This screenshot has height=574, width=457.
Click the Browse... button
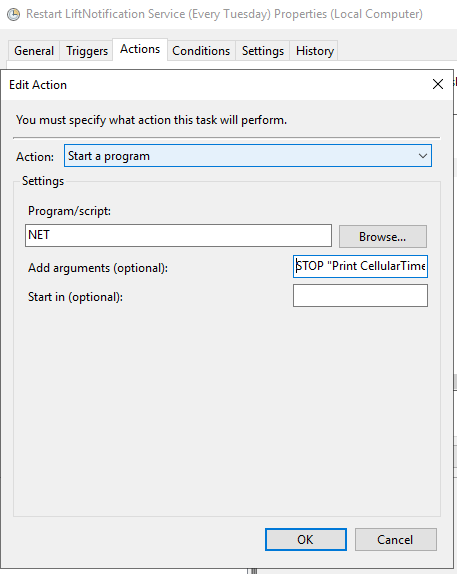click(382, 236)
